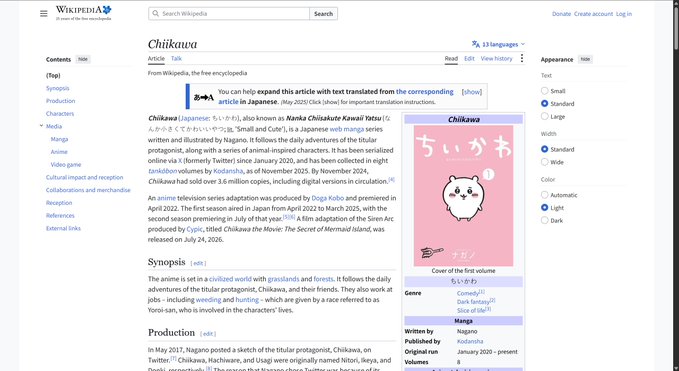Go to Synopsis in contents sidebar
Image resolution: width=679 pixels, height=371 pixels.
pyautogui.click(x=58, y=88)
